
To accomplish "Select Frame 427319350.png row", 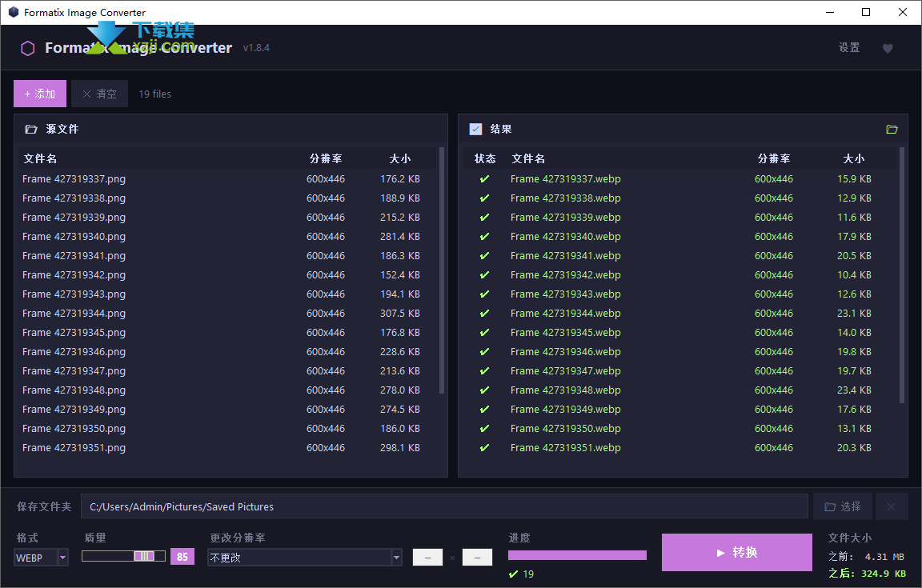I will pos(228,429).
